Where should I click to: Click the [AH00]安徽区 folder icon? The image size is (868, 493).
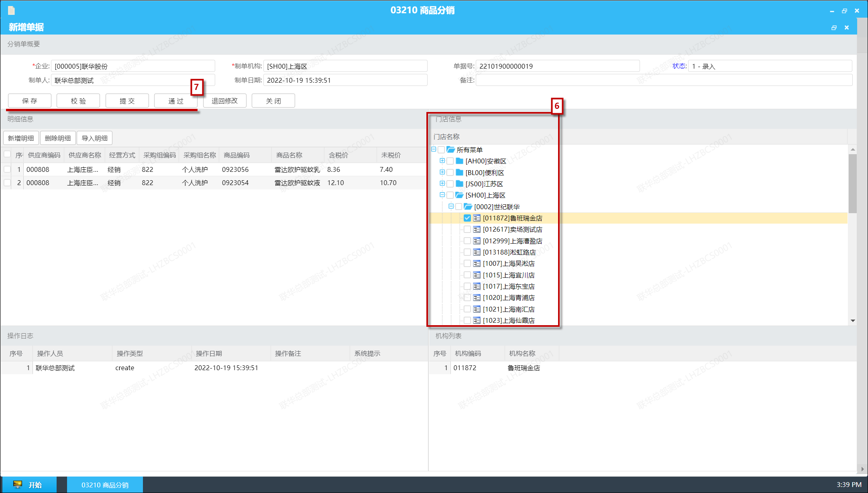pos(460,161)
